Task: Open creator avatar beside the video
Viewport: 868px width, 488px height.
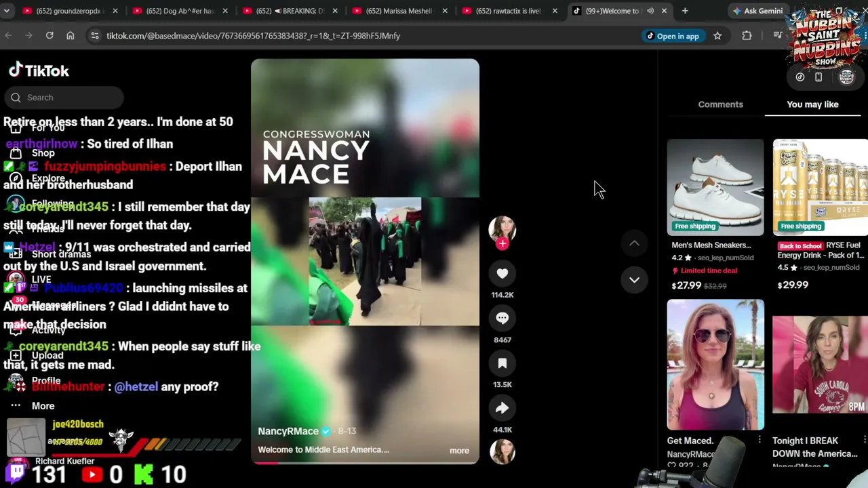Action: [x=502, y=229]
